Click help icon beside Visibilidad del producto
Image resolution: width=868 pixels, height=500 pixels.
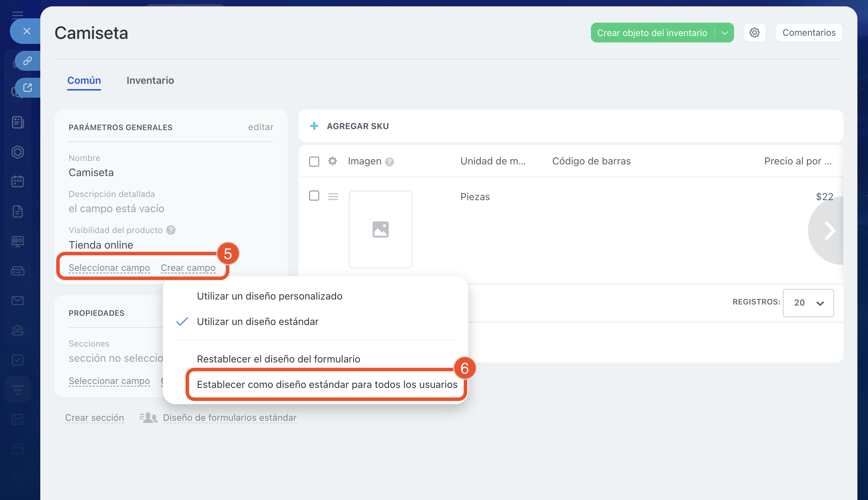tap(171, 230)
